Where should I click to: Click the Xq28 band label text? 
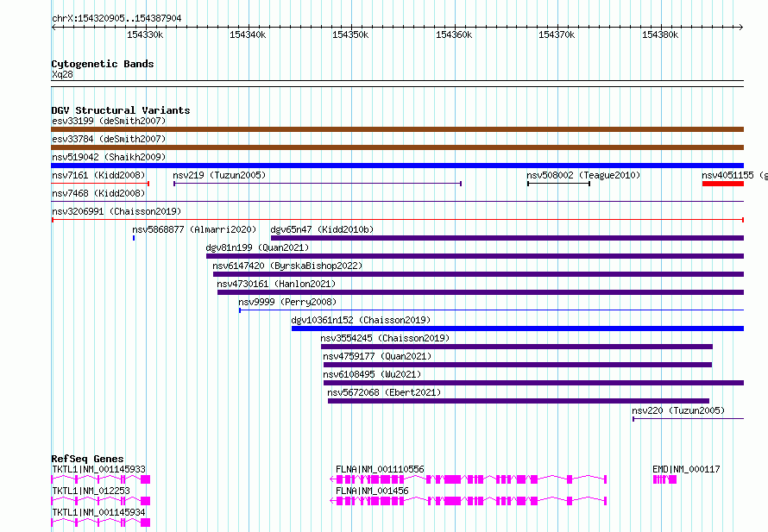coord(62,74)
